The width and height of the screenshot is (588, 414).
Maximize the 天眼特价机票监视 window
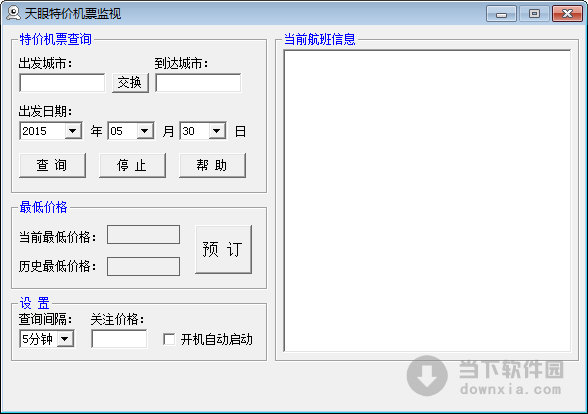click(534, 14)
